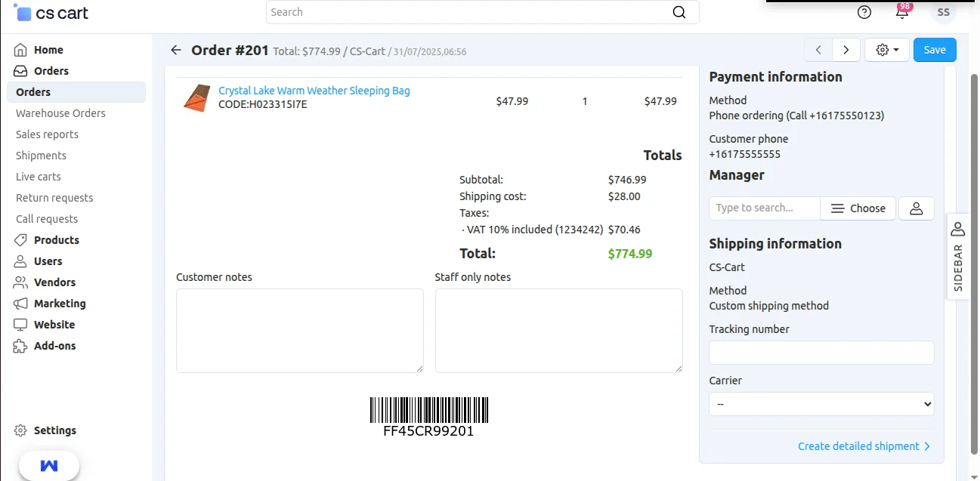Go to next order with right chevron
Image resolution: width=980 pixels, height=481 pixels.
[846, 50]
